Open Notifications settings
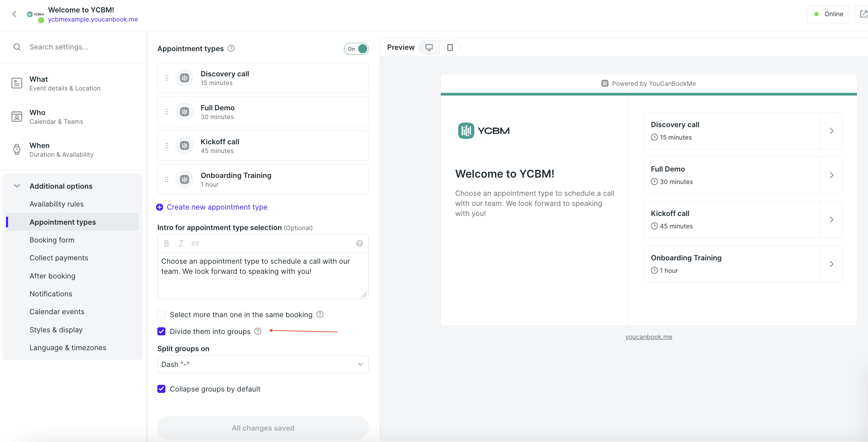Viewport: 868px width, 442px height. point(51,294)
